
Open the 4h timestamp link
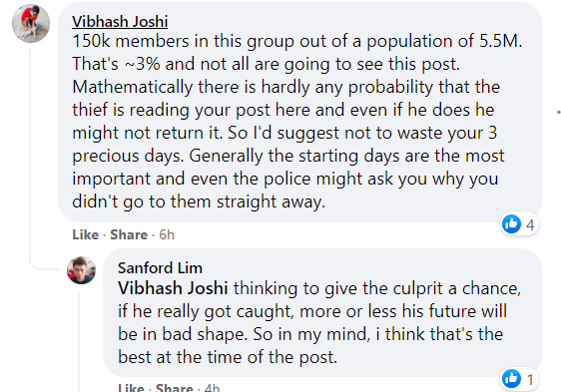tap(213, 388)
